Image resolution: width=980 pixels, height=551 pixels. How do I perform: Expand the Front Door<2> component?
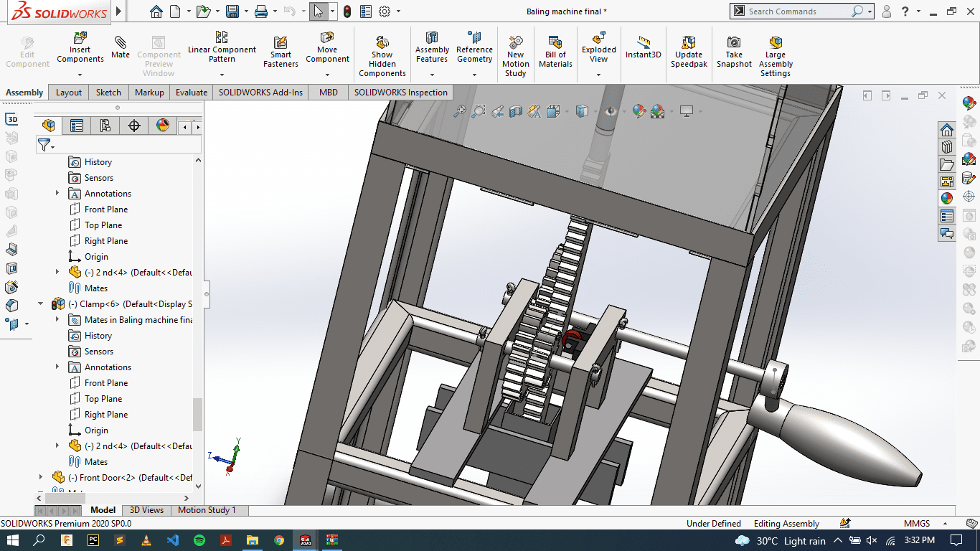point(41,478)
